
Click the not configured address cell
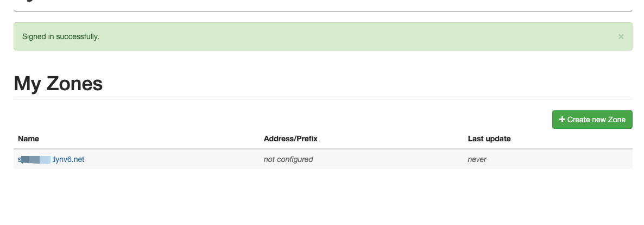(x=288, y=159)
